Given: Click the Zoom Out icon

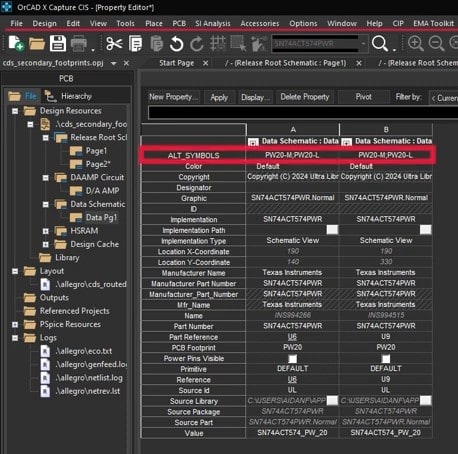Looking at the screenshot, I should point(436,43).
